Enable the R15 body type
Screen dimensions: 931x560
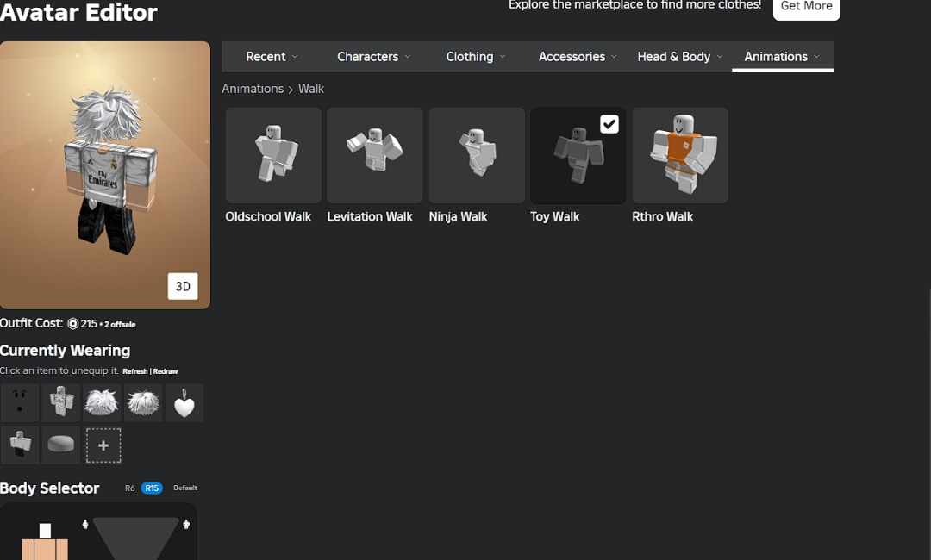pyautogui.click(x=152, y=488)
